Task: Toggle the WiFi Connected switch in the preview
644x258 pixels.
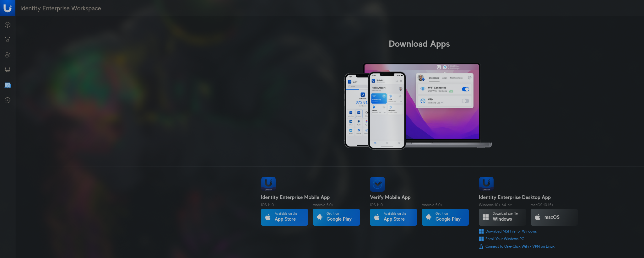Action: coord(465,89)
